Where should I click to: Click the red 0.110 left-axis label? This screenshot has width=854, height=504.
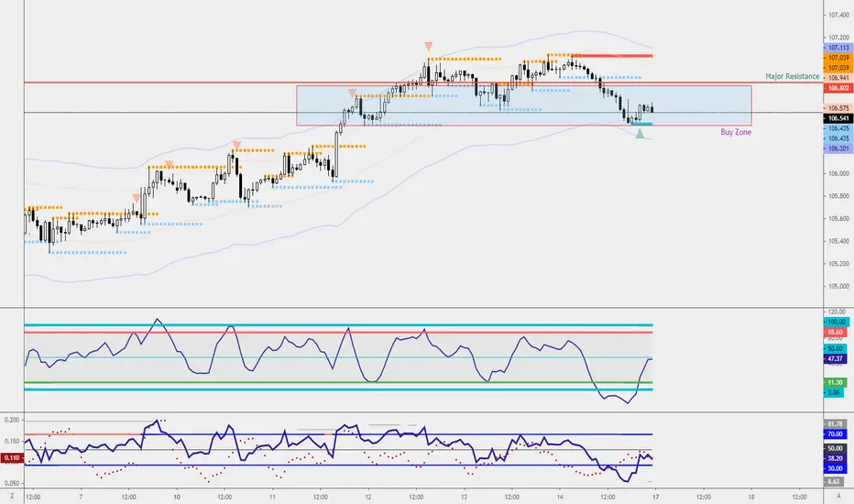click(11, 458)
